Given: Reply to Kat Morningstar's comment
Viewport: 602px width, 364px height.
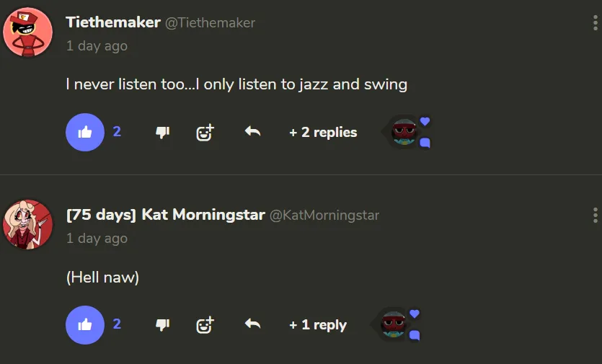Looking at the screenshot, I should (x=252, y=324).
